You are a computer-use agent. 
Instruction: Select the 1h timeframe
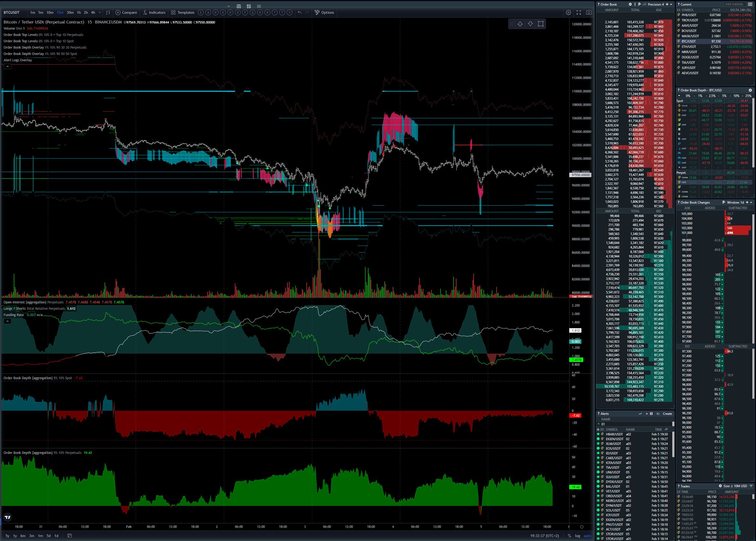pyautogui.click(x=79, y=12)
